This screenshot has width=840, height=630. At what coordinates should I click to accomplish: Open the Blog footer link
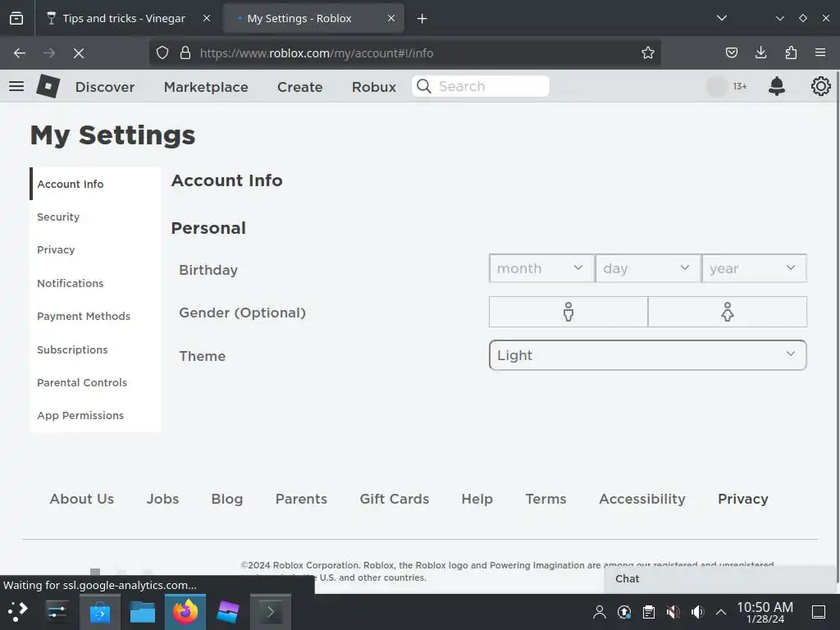[227, 499]
